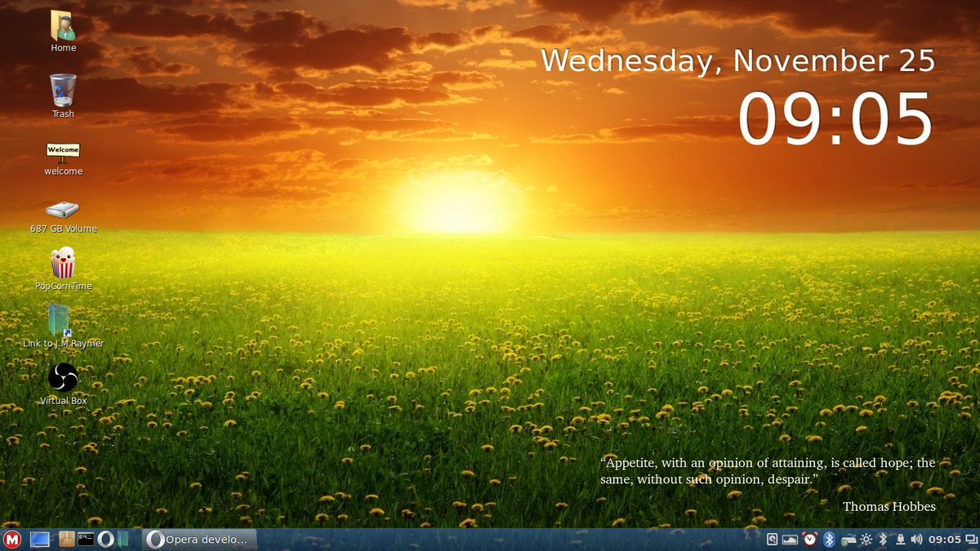Launch Virtual Box from the desktop

[x=63, y=380]
